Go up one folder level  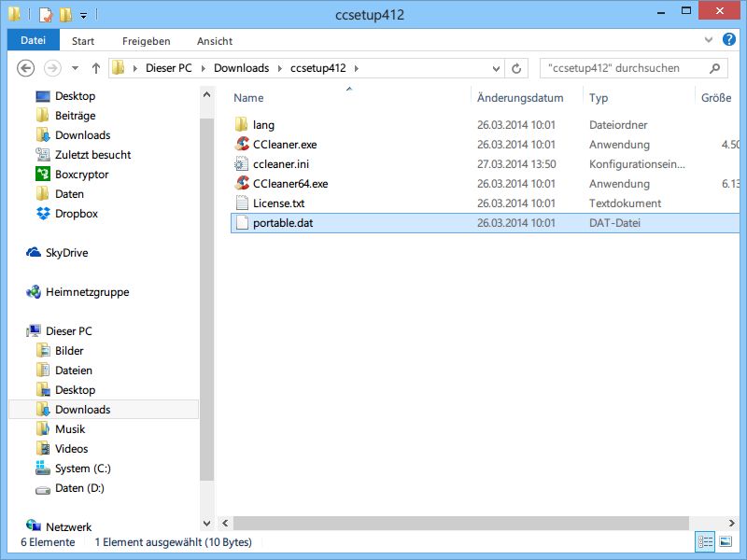[x=96, y=68]
